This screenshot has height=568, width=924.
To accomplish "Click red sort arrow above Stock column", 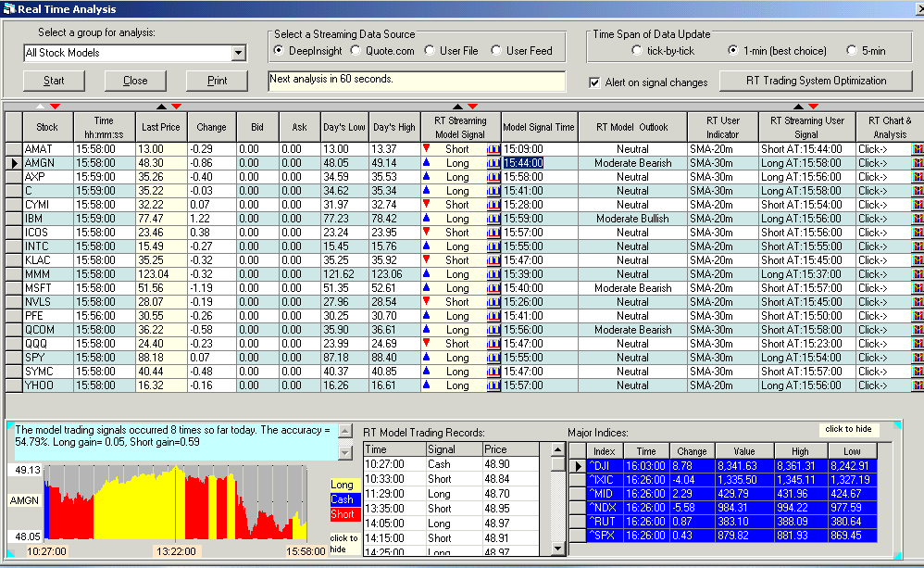I will pos(55,107).
